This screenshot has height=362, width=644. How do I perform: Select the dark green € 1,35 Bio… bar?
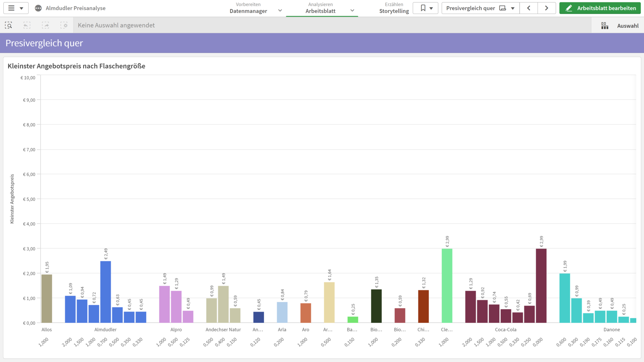376,306
